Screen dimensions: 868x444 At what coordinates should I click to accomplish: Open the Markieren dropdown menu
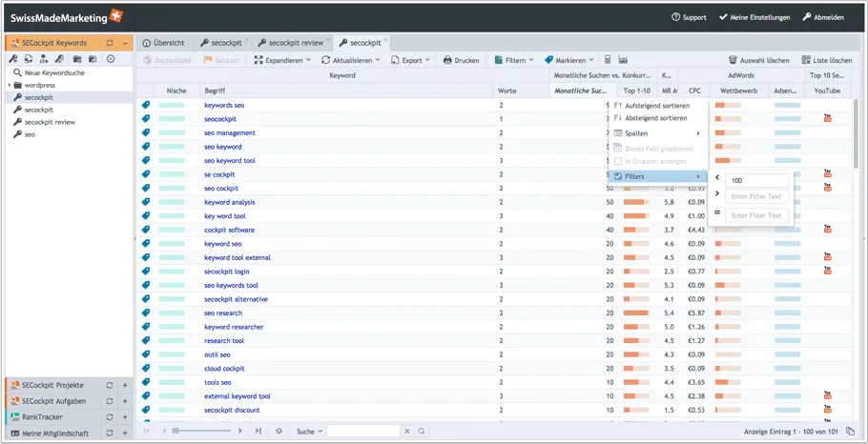click(x=568, y=60)
